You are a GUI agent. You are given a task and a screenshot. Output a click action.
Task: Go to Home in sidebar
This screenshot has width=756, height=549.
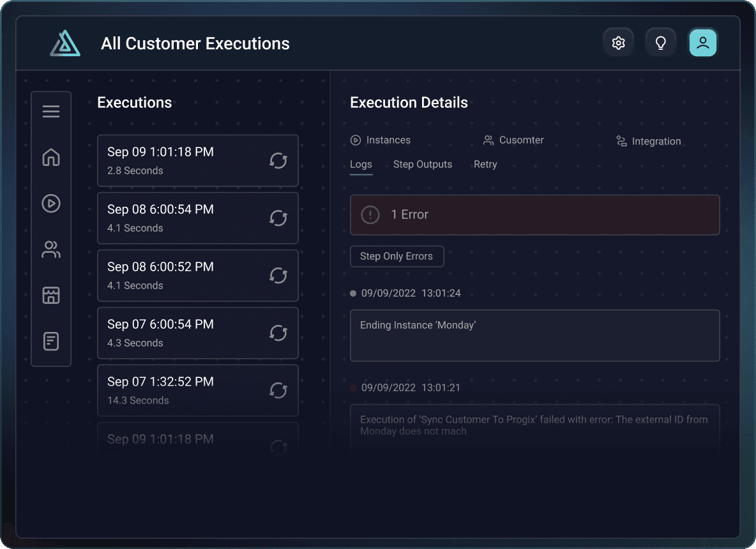51,157
